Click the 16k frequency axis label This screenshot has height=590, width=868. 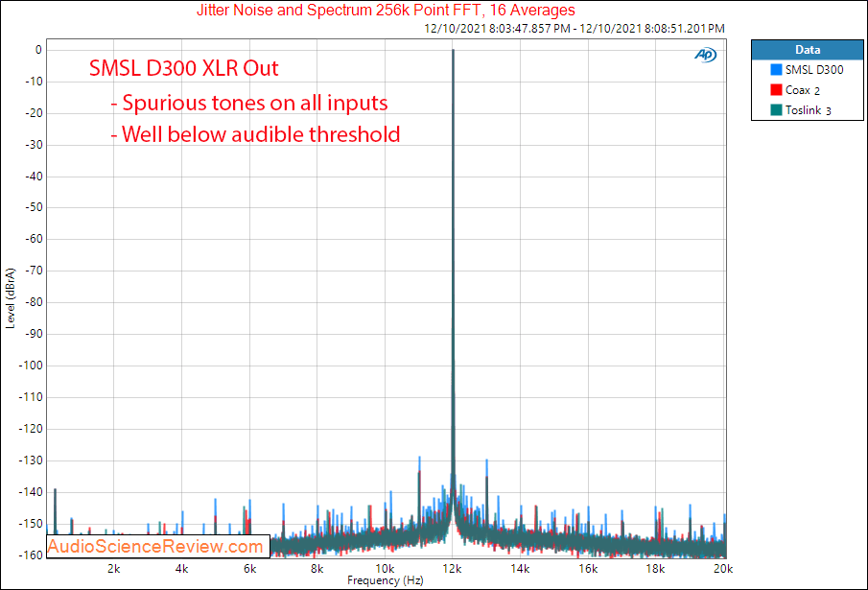pyautogui.click(x=588, y=569)
